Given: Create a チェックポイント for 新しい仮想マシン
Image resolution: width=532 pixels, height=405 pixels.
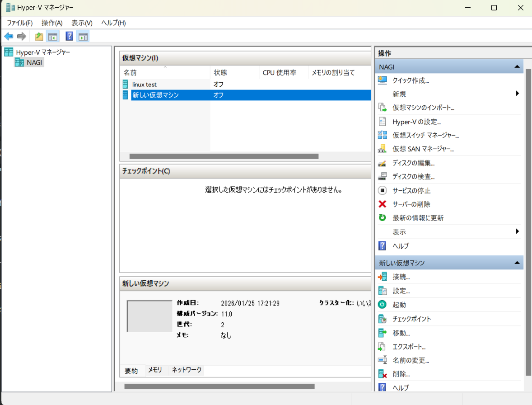Looking at the screenshot, I should (x=411, y=318).
